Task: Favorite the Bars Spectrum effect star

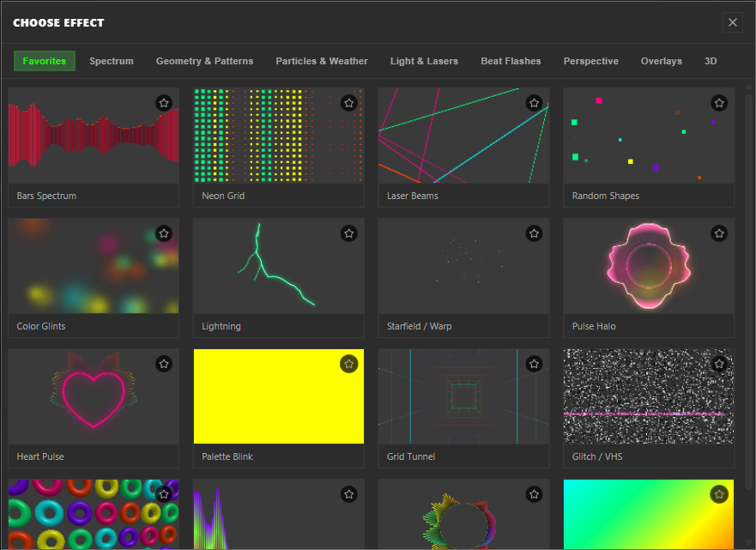Action: (x=164, y=103)
